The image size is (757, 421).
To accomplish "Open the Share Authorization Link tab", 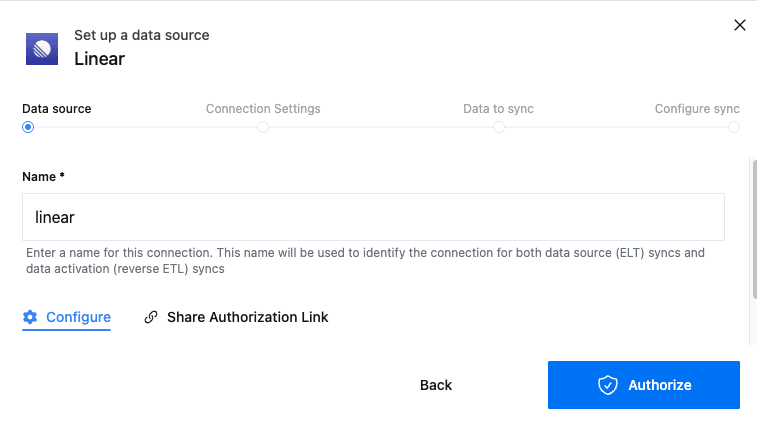I will 236,317.
